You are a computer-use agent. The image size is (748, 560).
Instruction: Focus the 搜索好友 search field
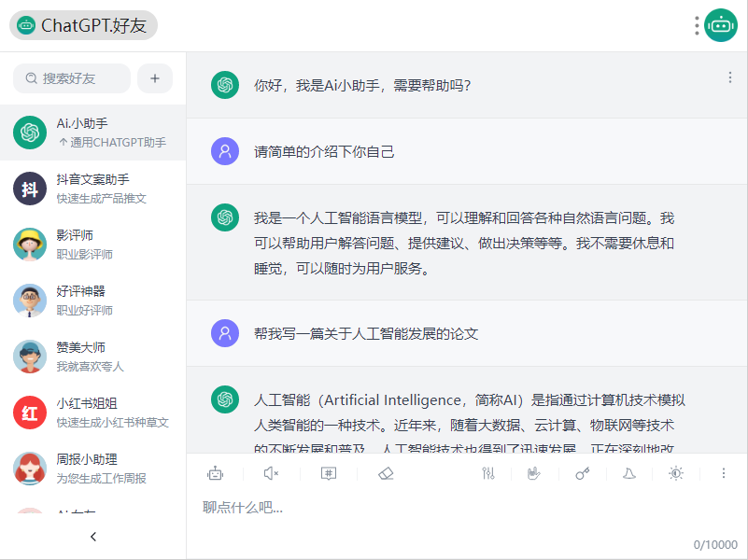72,78
